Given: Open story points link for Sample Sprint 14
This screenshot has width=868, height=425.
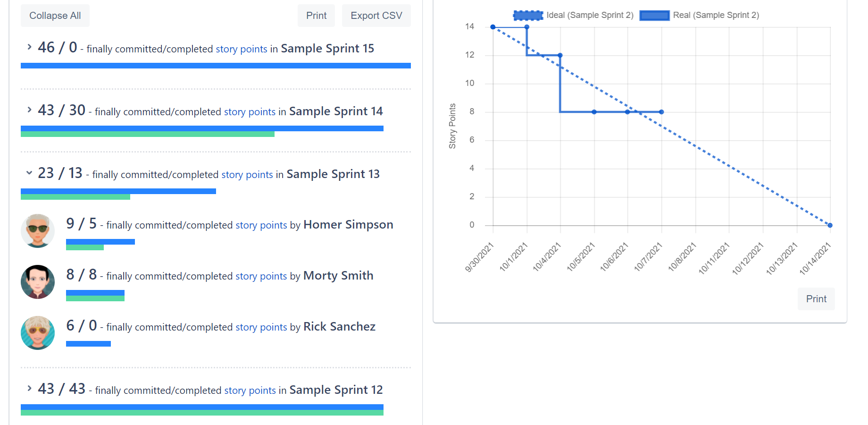Looking at the screenshot, I should [x=250, y=112].
